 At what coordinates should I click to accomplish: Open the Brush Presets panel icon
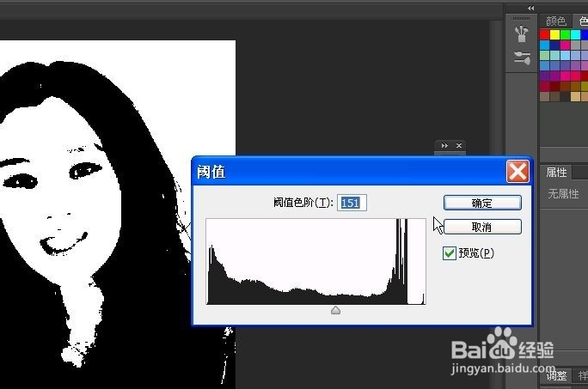521,33
